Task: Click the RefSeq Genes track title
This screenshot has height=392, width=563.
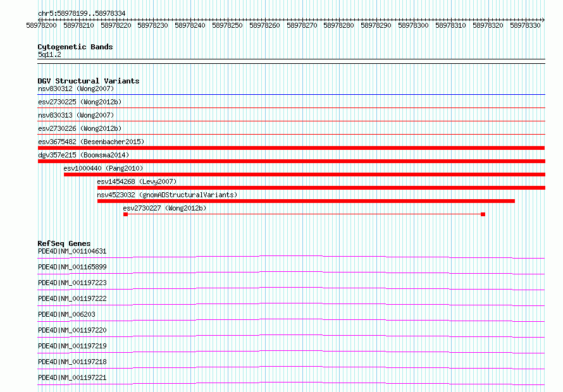Action: pyautogui.click(x=64, y=243)
